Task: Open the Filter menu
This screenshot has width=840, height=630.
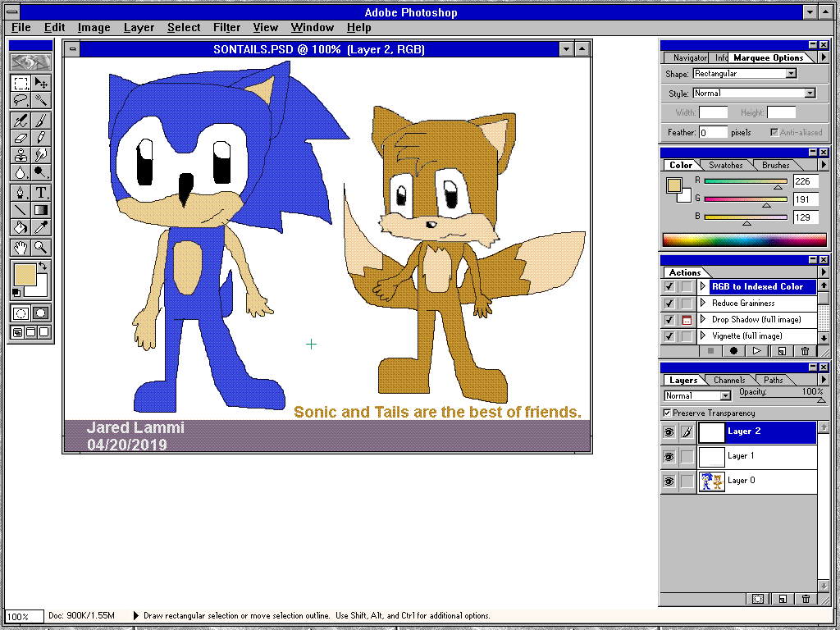Action: point(226,27)
